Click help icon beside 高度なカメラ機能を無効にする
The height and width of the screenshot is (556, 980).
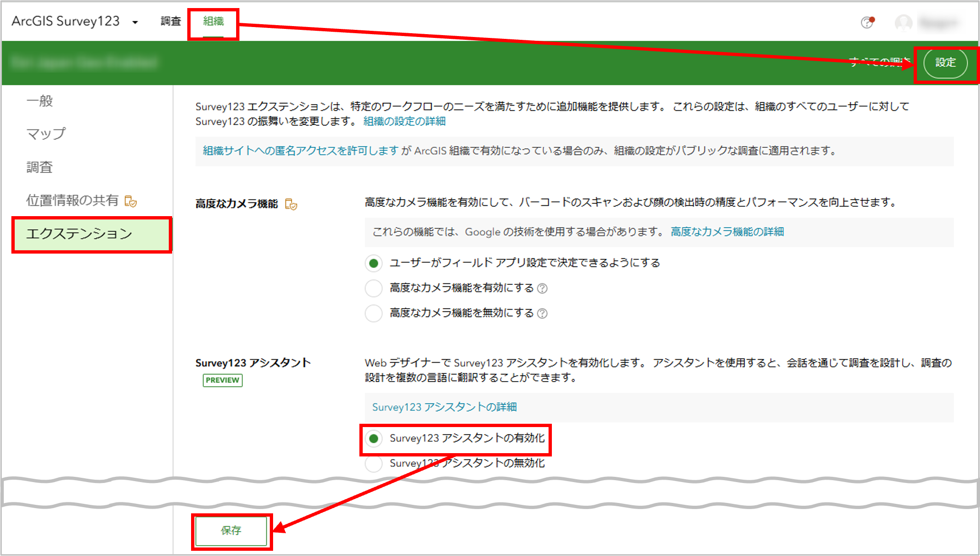coord(542,313)
